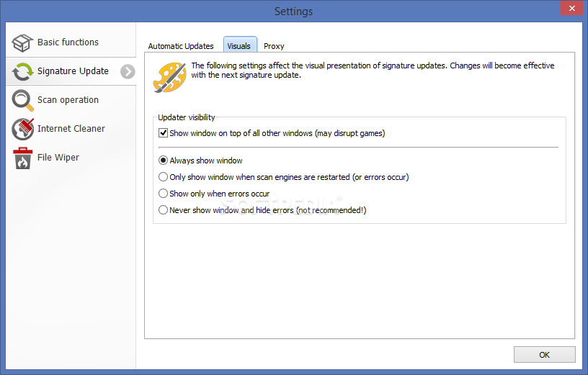Switch to the Automatic Updates tab
The height and width of the screenshot is (375, 588).
[181, 46]
